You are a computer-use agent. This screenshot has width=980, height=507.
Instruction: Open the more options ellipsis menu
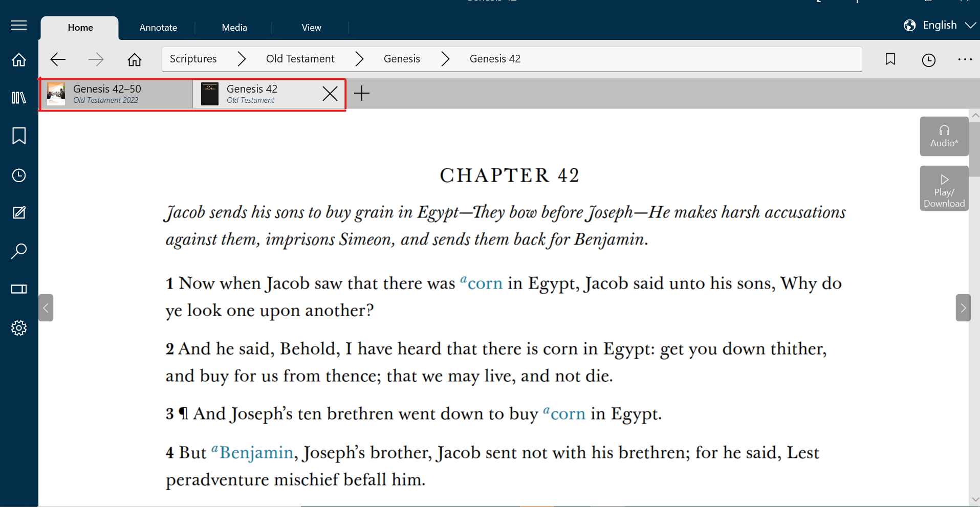pyautogui.click(x=965, y=59)
